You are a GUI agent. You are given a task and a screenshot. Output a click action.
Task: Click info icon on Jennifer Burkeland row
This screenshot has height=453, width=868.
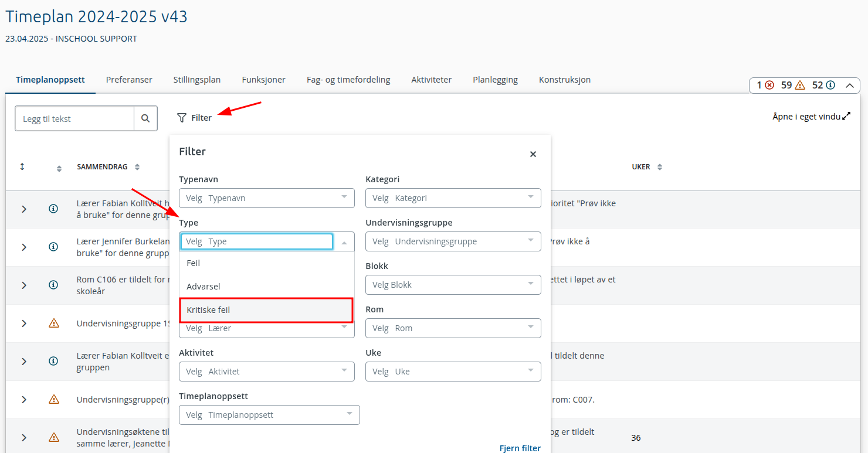click(53, 247)
